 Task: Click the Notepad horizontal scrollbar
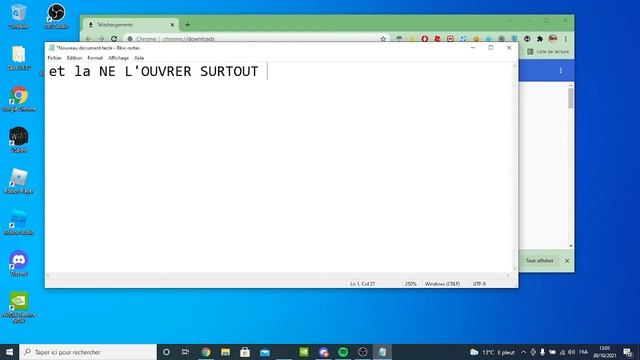point(278,276)
